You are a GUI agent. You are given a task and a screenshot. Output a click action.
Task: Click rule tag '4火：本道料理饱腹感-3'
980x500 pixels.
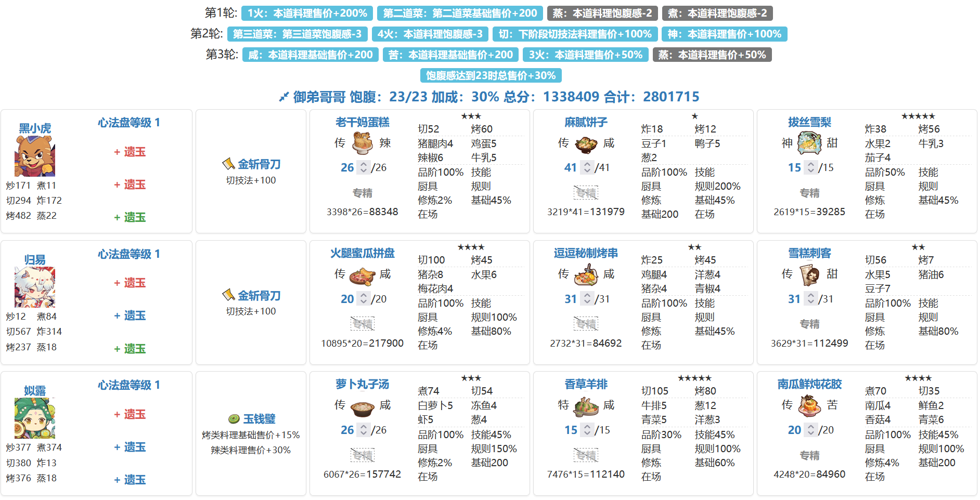[430, 34]
